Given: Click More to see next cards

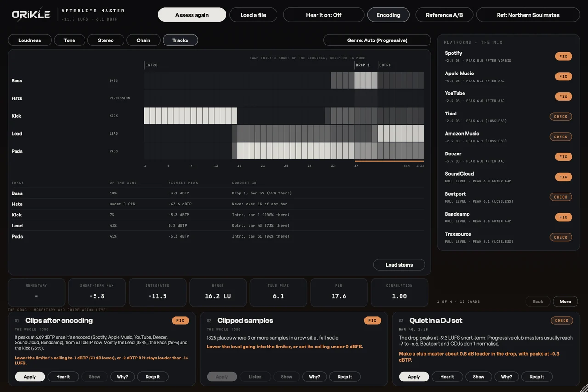Looking at the screenshot, I should coord(565,301).
